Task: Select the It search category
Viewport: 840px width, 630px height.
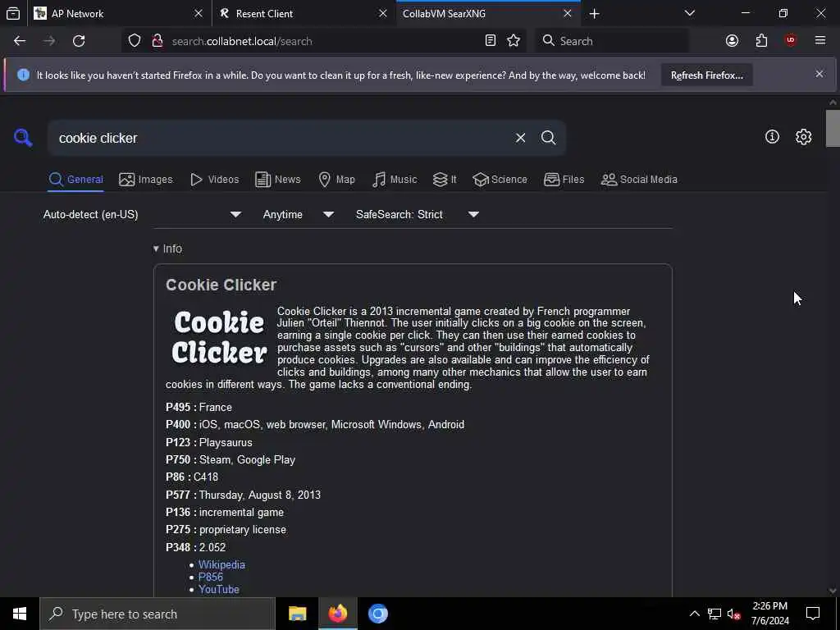Action: click(x=445, y=180)
